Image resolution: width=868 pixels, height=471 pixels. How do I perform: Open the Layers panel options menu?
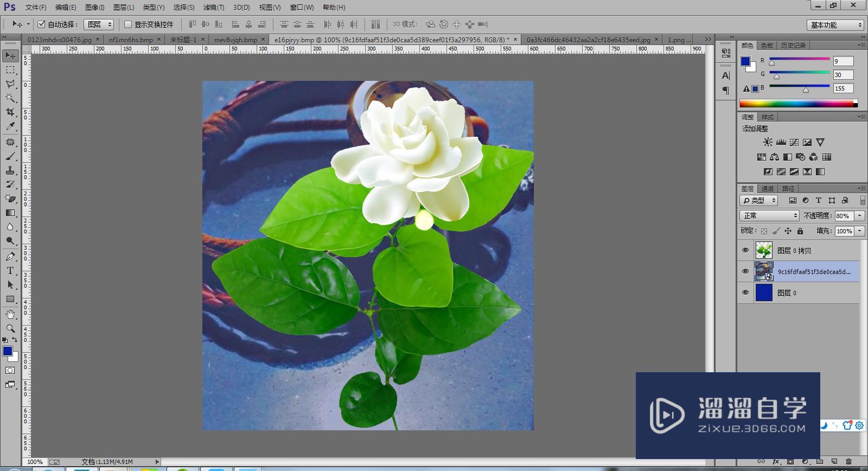click(861, 188)
